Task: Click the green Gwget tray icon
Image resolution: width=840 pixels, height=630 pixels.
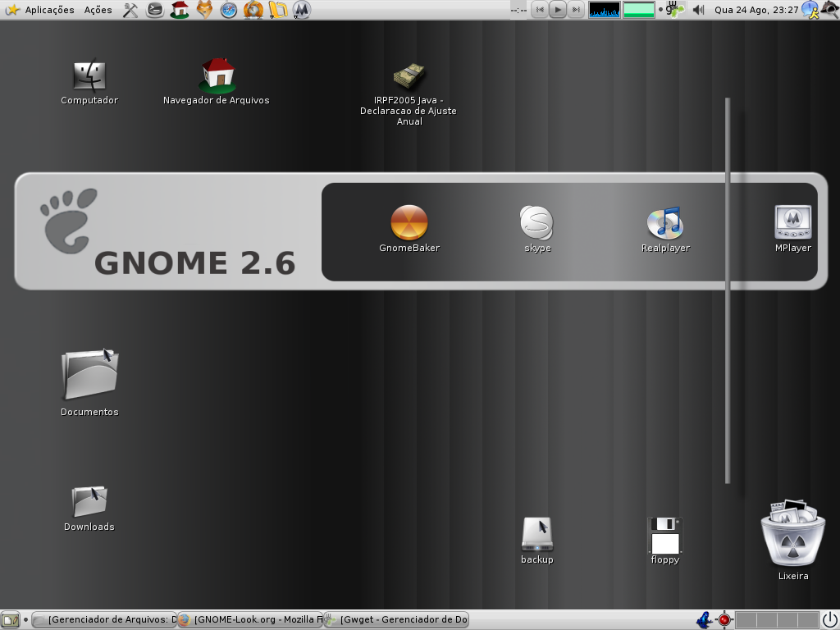Action: click(674, 10)
